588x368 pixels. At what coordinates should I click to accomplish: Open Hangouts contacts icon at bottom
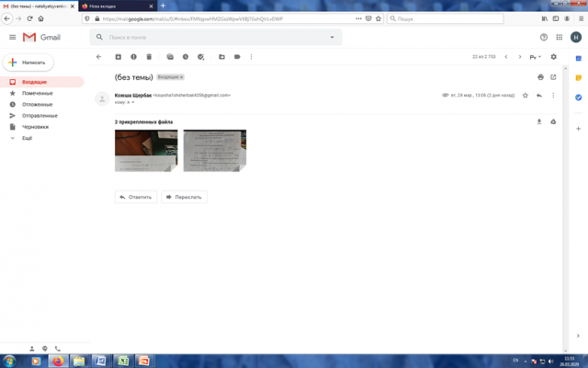32,349
